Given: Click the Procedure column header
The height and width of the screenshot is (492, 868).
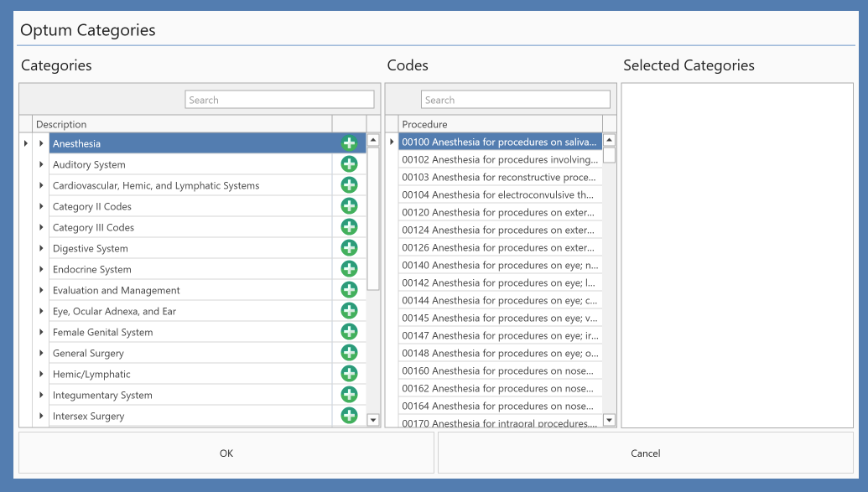Looking at the screenshot, I should click(x=501, y=124).
